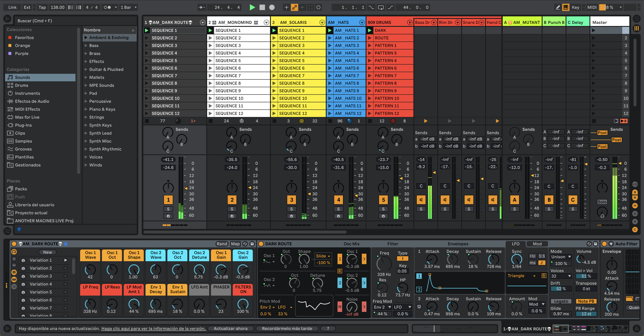Open the quantization 1 Bar dropdown

[x=128, y=8]
